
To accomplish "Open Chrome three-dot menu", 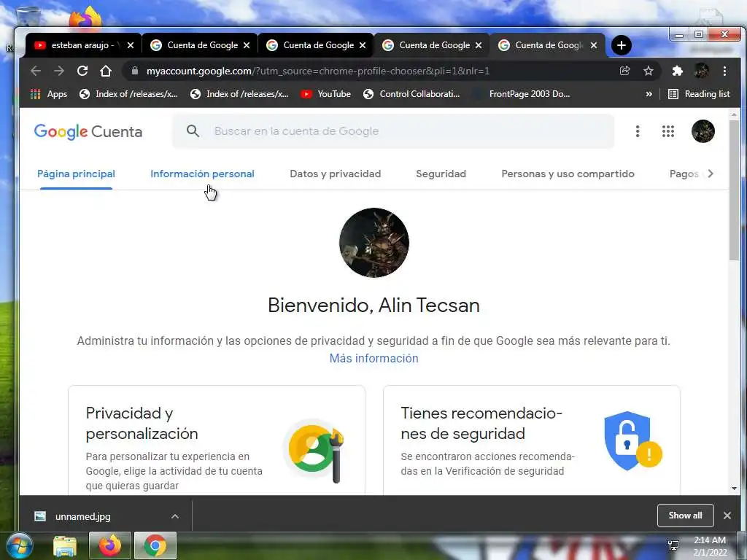I will click(x=724, y=71).
